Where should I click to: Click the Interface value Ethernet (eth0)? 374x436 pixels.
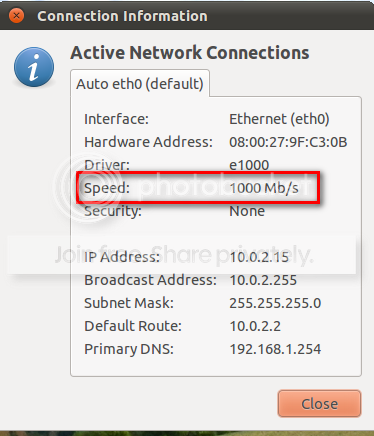click(279, 119)
